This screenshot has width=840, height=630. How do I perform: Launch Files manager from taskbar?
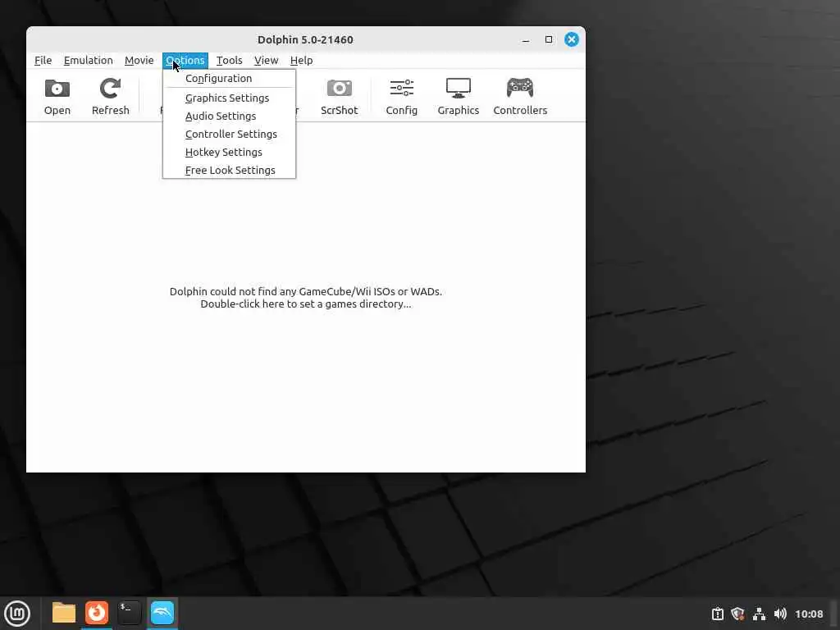(x=64, y=613)
